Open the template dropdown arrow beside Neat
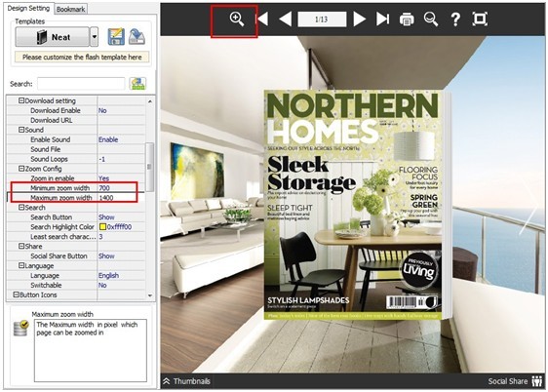This screenshot has width=548, height=392. tap(94, 37)
